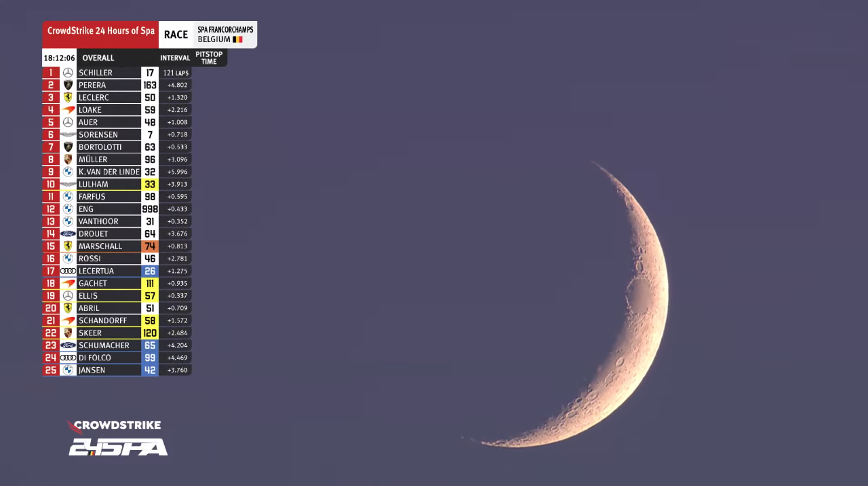Select the RACE session label
Screen dimensions: 868x486
coord(176,35)
